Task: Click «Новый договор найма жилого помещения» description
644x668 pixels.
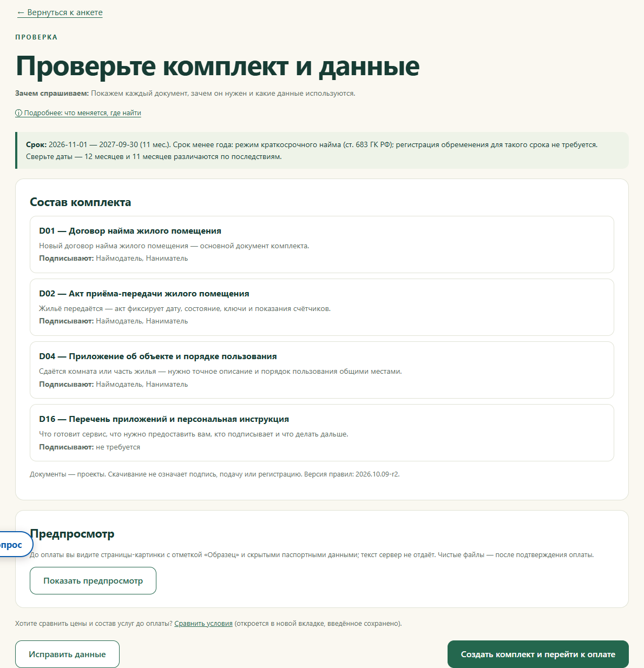Action: click(x=174, y=246)
